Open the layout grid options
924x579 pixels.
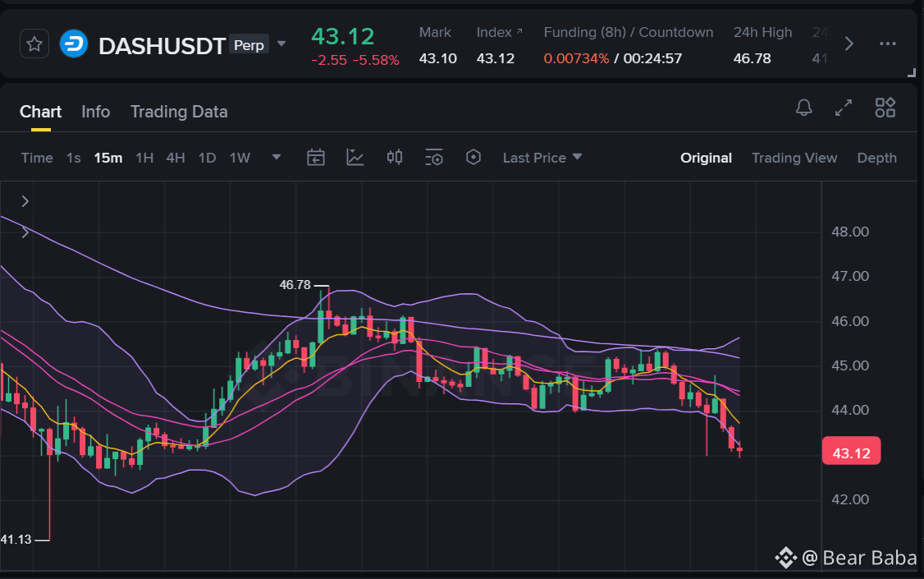(885, 108)
